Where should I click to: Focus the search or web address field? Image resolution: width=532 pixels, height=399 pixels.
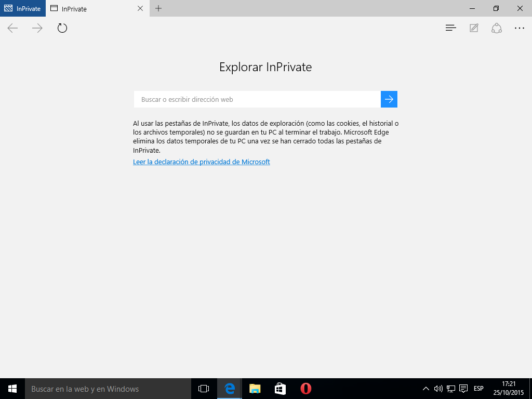(257, 99)
